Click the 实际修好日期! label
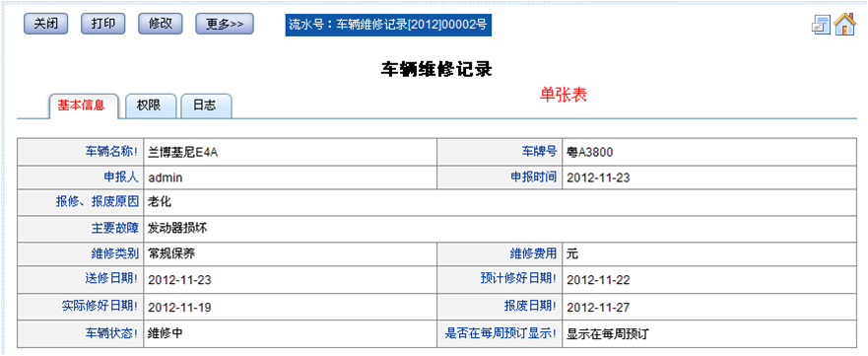The height and width of the screenshot is (356, 868). [100, 306]
